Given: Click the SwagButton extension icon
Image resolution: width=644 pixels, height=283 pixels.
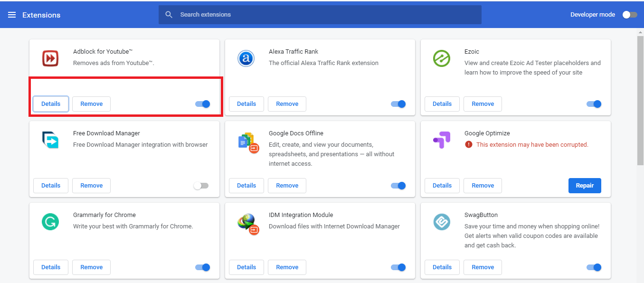Looking at the screenshot, I should pos(441,222).
